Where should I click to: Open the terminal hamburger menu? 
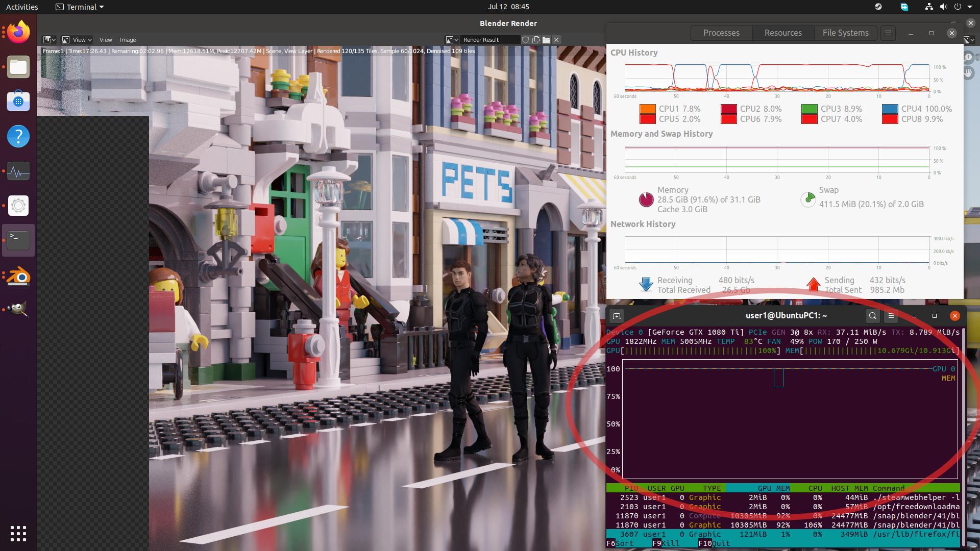coord(891,316)
